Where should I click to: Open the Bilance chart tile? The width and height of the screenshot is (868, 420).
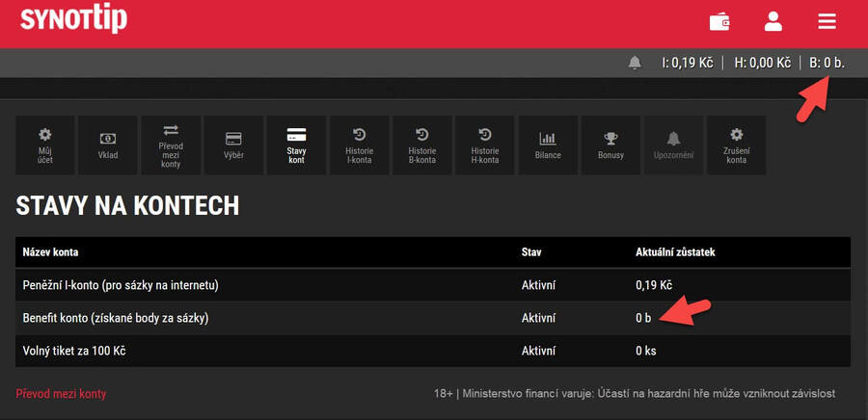click(x=548, y=144)
